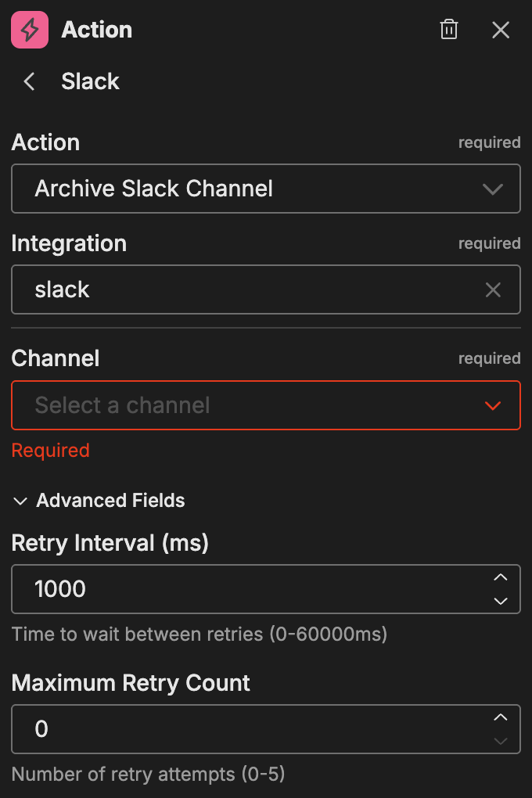Open the Select a channel dropdown
This screenshot has height=798, width=532.
266,405
